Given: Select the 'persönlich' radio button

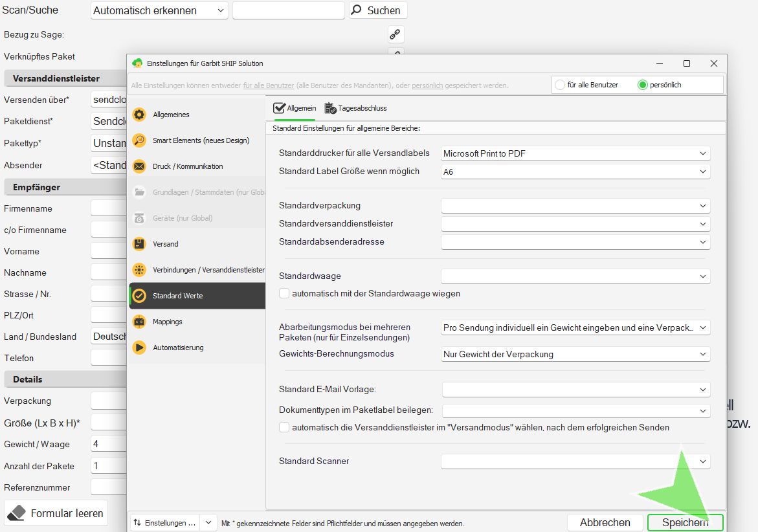Looking at the screenshot, I should (643, 85).
